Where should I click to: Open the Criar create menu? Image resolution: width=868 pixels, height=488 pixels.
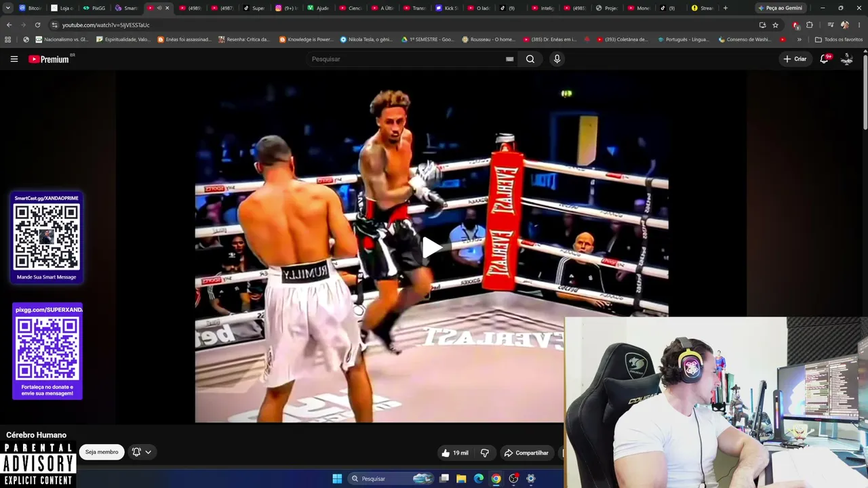coord(795,59)
